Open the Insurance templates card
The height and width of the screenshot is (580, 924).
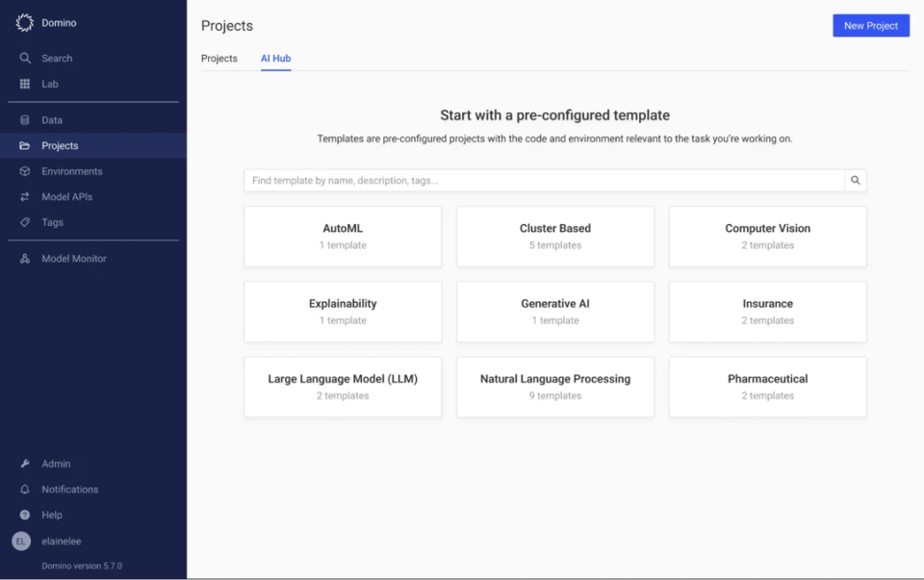768,312
